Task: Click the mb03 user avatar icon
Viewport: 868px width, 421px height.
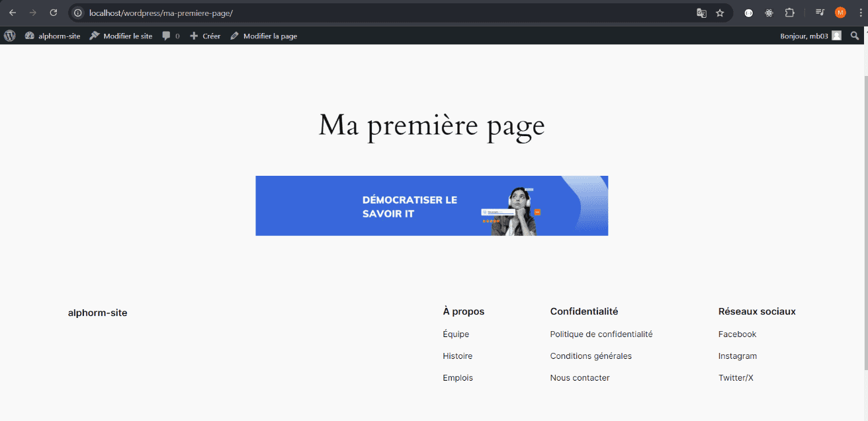Action: [x=837, y=36]
